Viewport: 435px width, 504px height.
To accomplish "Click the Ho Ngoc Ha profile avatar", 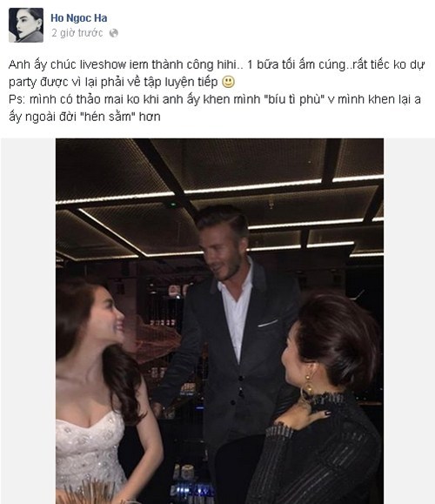I will coord(26,25).
